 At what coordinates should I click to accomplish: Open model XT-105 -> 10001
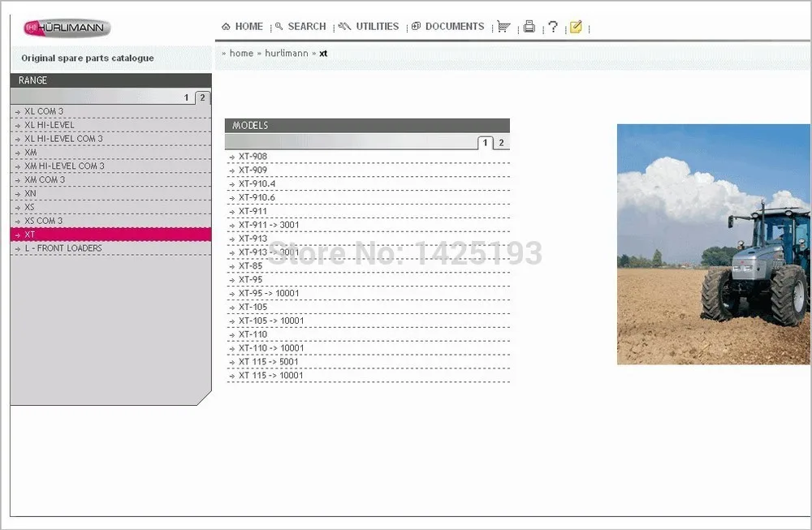(368, 321)
